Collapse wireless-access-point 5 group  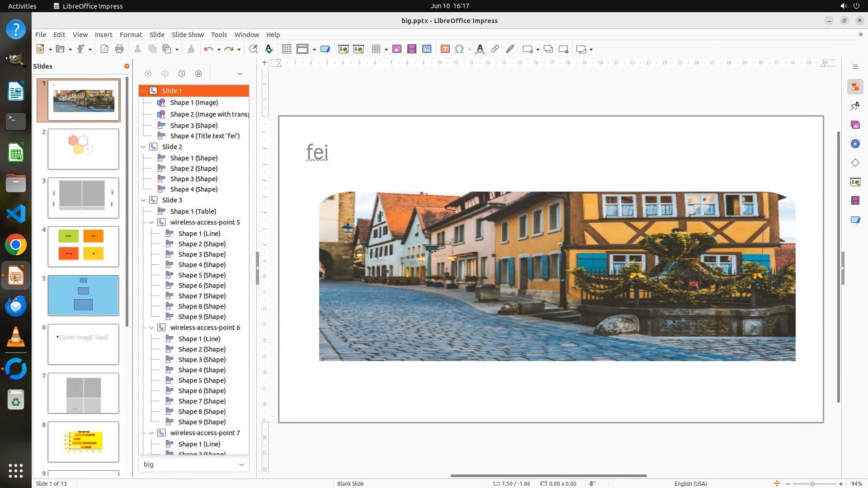coord(151,222)
